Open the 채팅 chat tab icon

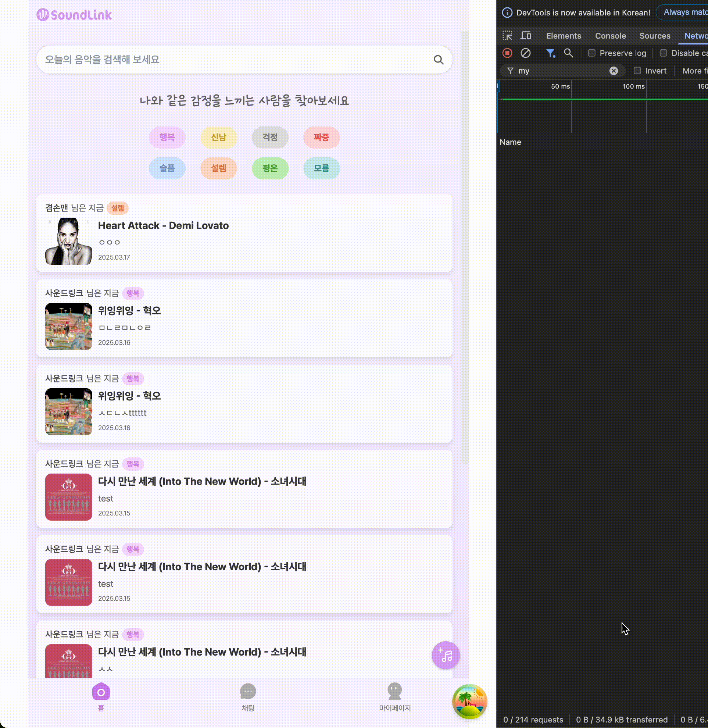[x=248, y=692]
